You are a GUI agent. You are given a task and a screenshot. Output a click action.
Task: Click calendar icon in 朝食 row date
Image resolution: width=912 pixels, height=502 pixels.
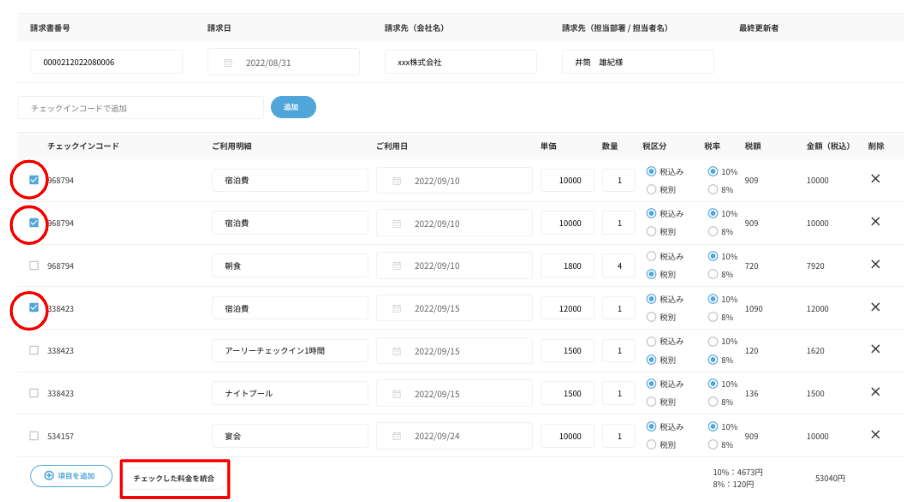tap(397, 266)
